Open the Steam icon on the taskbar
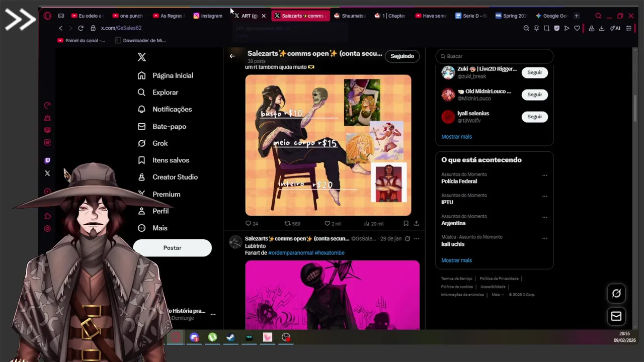The height and width of the screenshot is (362, 644). pos(230,337)
